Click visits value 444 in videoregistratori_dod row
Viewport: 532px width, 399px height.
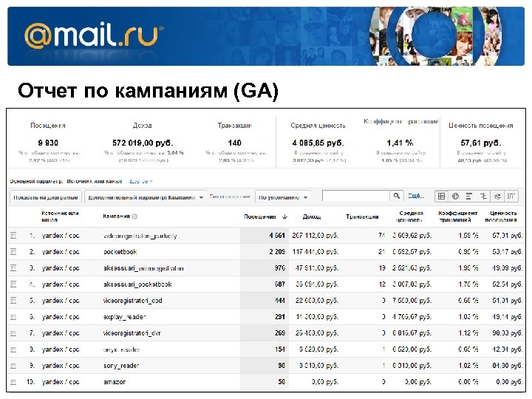pyautogui.click(x=280, y=301)
